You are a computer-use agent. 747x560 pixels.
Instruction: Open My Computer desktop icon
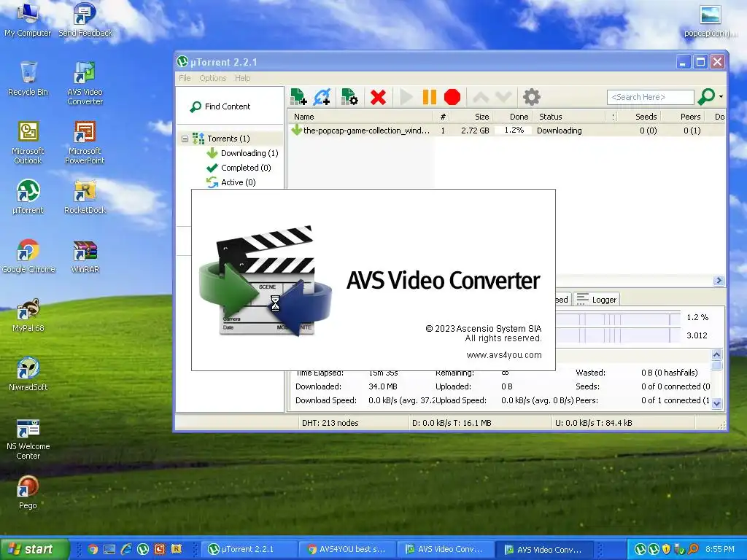tap(28, 20)
